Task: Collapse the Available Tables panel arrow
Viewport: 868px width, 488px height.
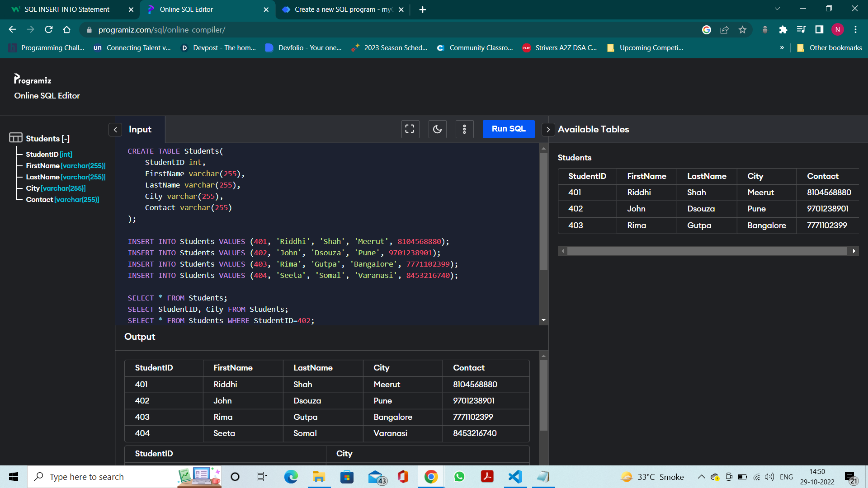Action: point(548,130)
